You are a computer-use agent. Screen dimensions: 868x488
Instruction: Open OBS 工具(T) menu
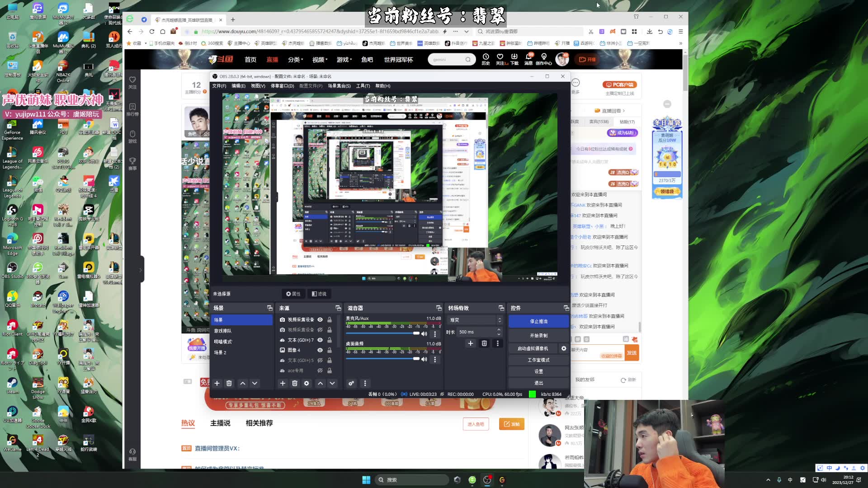tap(363, 86)
